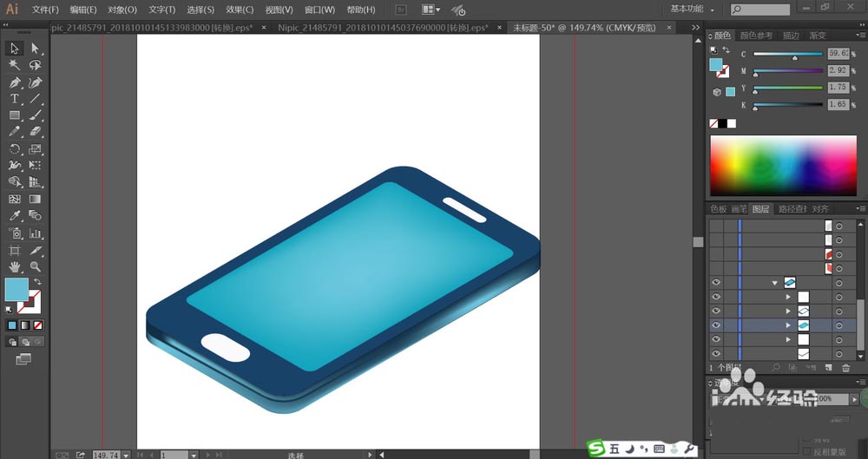Select the Hand tool
The height and width of the screenshot is (459, 868).
(15, 267)
